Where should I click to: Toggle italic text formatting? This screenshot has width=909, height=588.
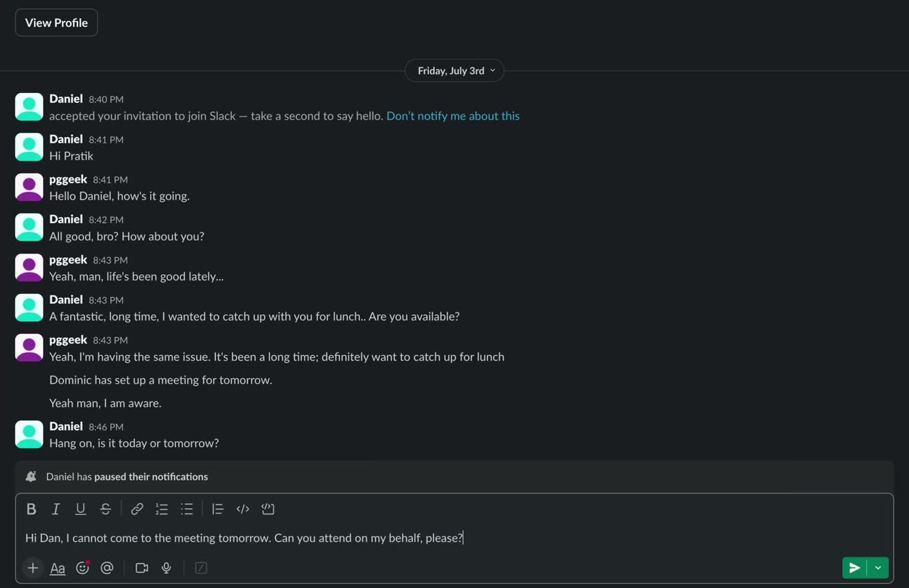click(x=55, y=509)
